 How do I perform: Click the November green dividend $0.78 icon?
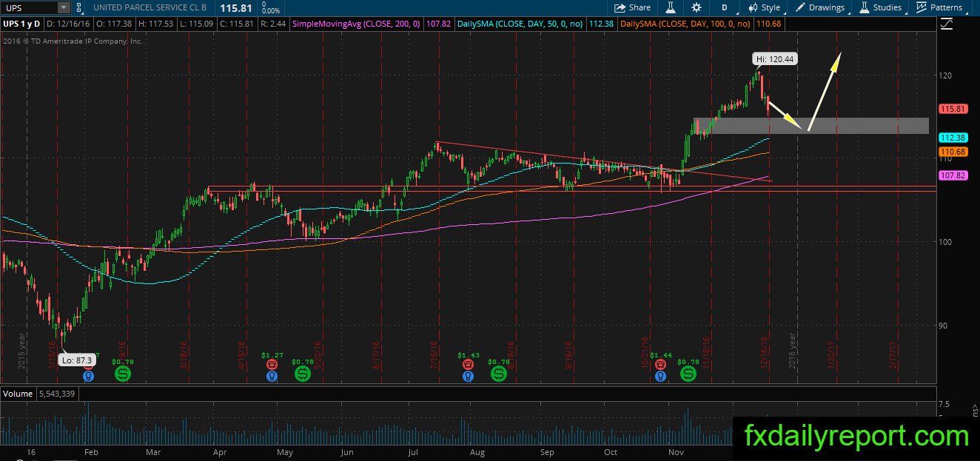coord(689,375)
